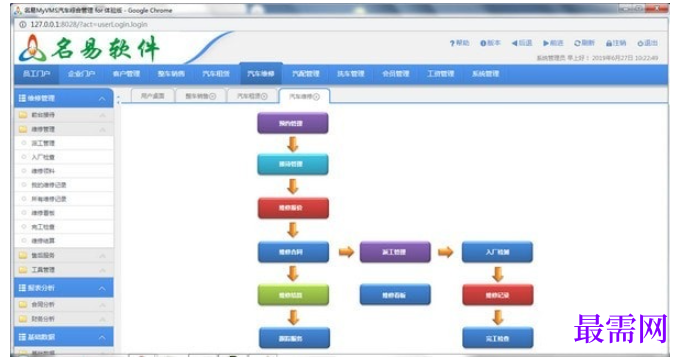Click the 帮助 help question-mark icon
The width and height of the screenshot is (686, 360).
point(452,43)
